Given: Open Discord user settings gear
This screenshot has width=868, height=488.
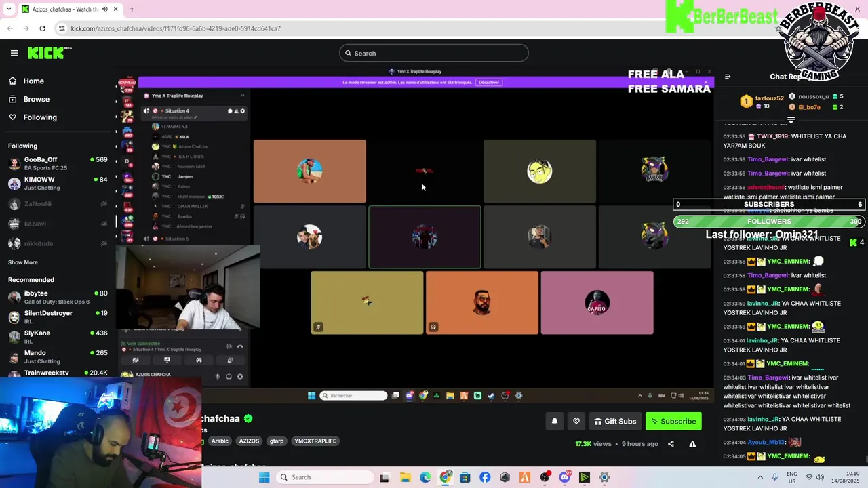Looking at the screenshot, I should point(240,377).
